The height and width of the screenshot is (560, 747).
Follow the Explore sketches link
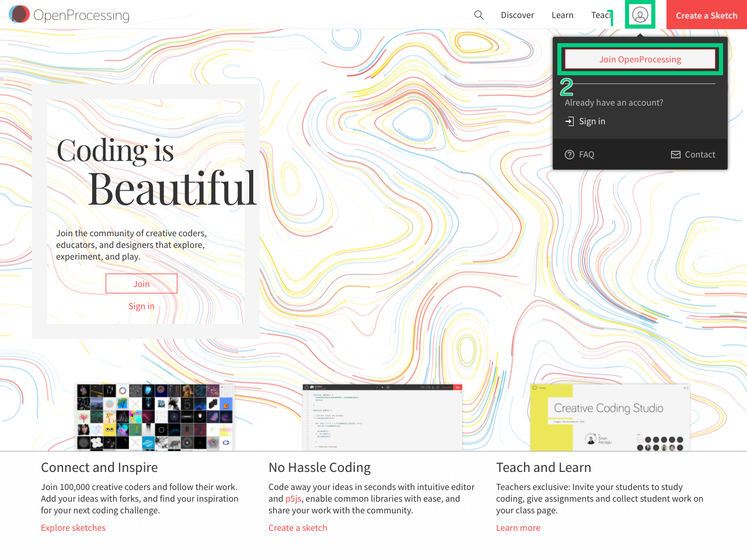(73, 528)
